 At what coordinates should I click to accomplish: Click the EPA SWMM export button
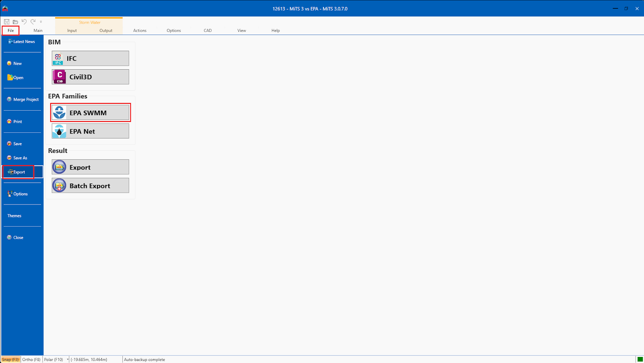coord(90,113)
